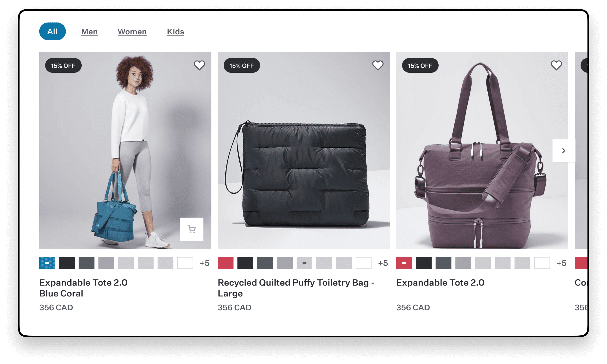Expand +5 more colors for Blue Coral tote

click(x=205, y=263)
